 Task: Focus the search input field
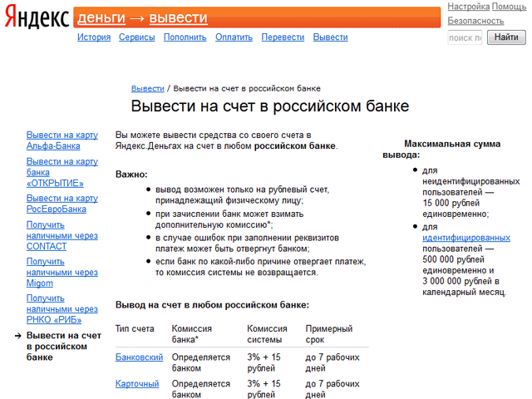point(465,37)
